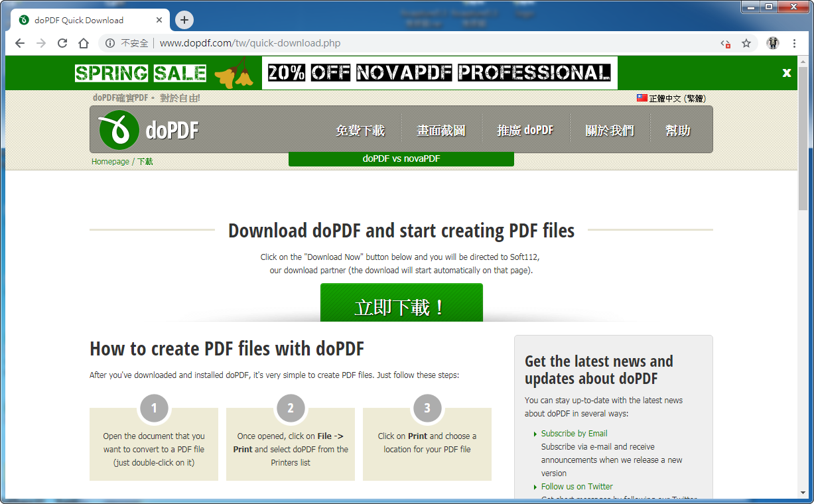Open the translate page icon
814x504 pixels.
click(x=726, y=44)
